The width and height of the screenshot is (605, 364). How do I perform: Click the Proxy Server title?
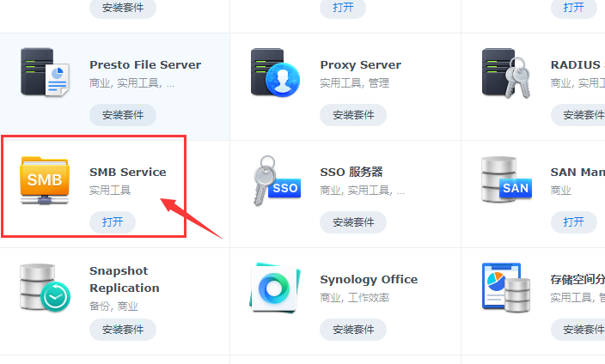coord(360,64)
